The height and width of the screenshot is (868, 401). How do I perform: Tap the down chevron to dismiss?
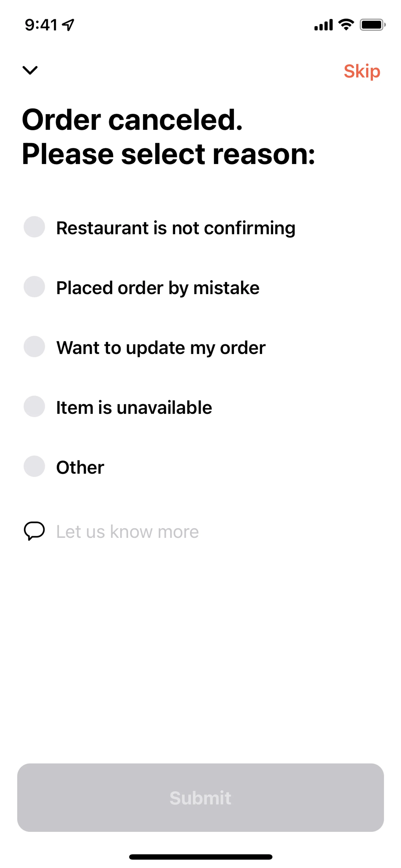30,70
